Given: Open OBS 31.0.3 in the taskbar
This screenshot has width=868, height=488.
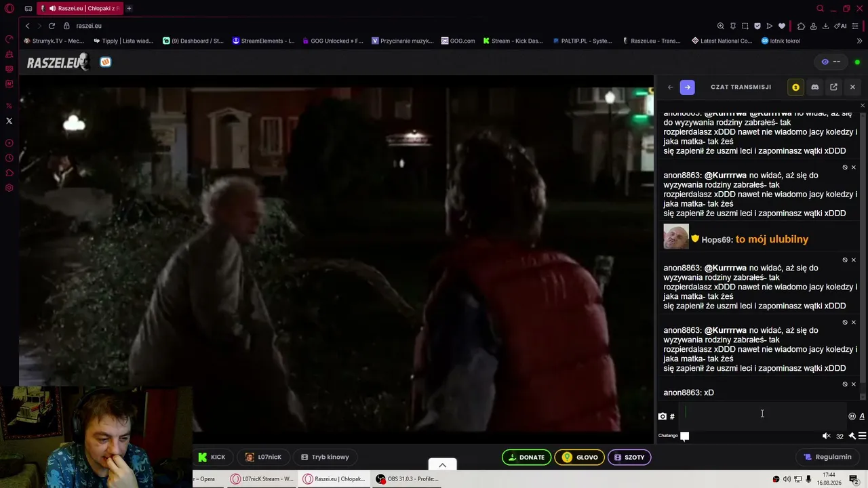Looking at the screenshot, I should (x=408, y=479).
